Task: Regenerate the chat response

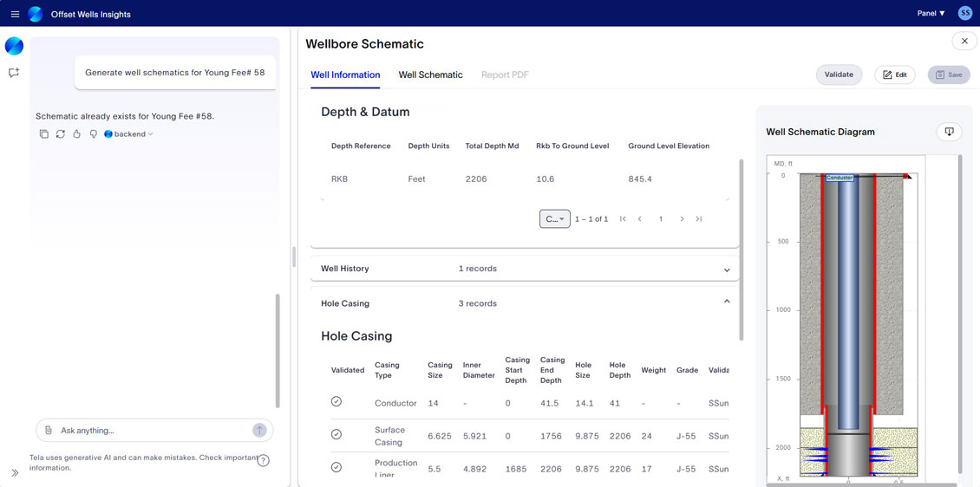Action: point(61,133)
